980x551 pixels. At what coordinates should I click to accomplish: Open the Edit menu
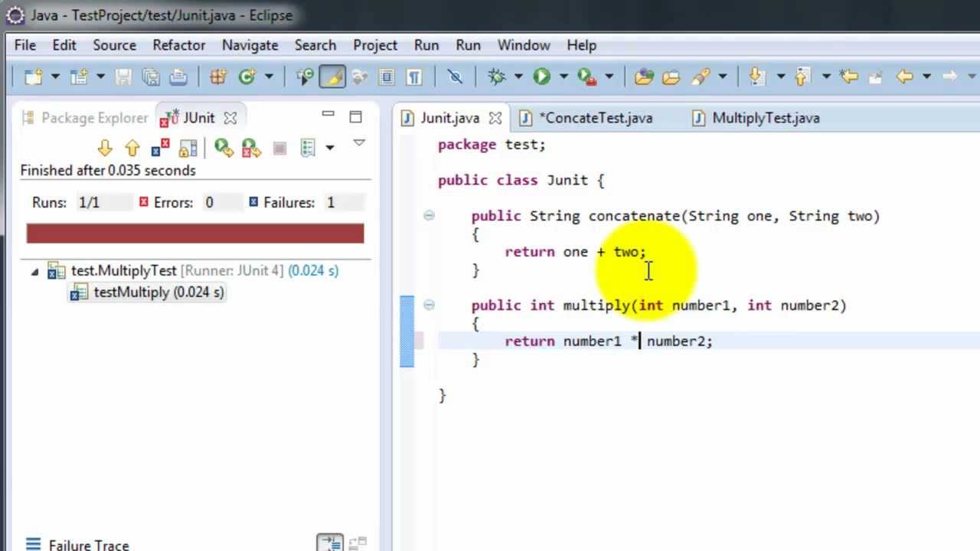64,45
